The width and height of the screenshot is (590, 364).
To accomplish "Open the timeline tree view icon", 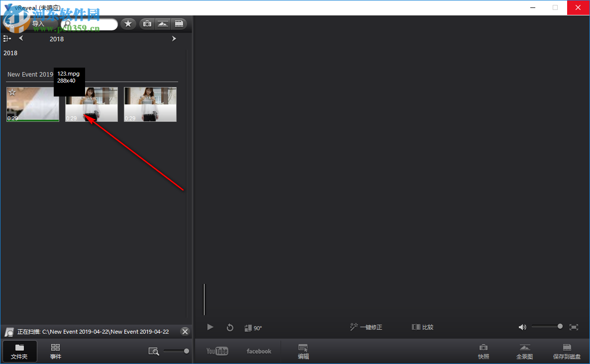I will point(7,38).
